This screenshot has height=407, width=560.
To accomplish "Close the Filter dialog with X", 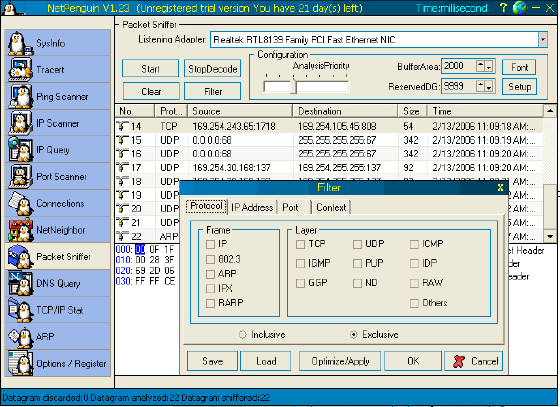I will click(500, 187).
